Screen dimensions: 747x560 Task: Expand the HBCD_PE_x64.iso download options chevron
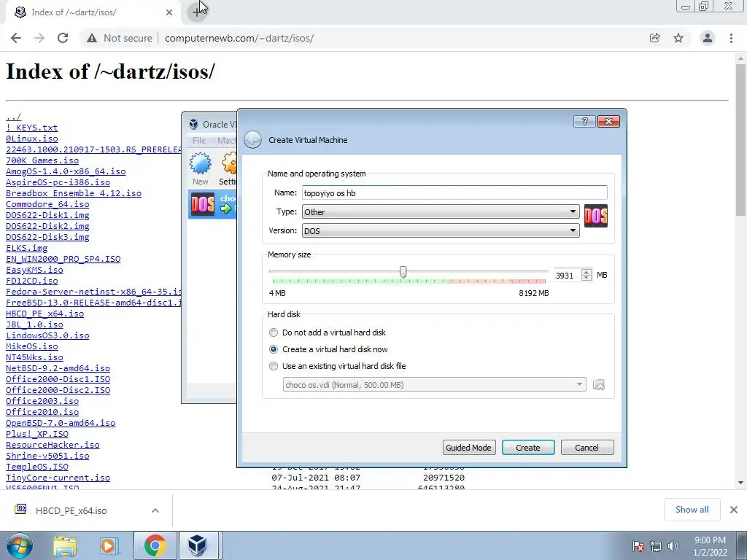(x=155, y=510)
